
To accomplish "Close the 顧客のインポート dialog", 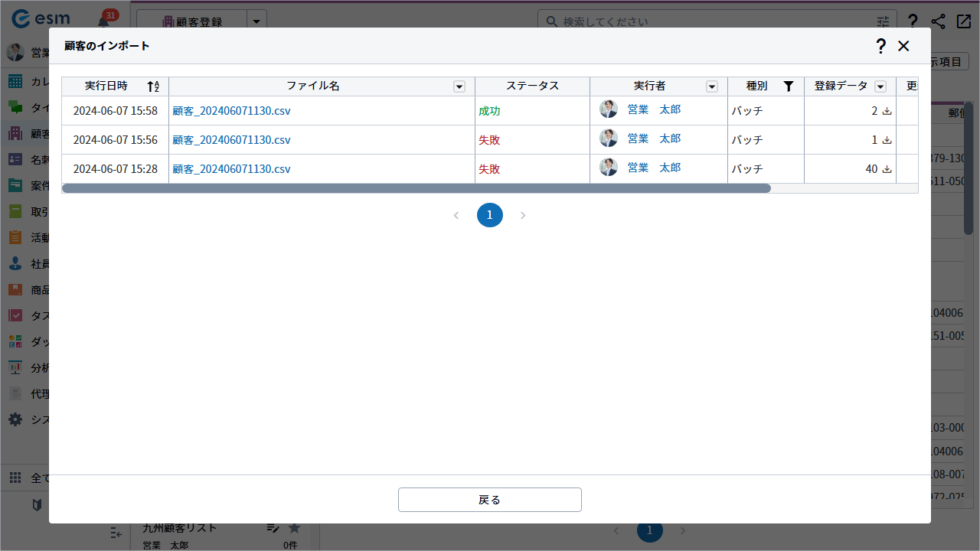I will (x=903, y=46).
